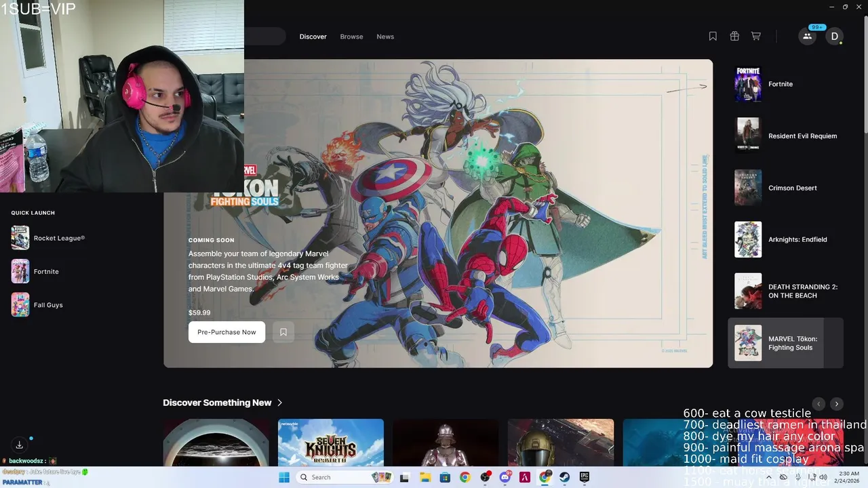Open Steam from the taskbar
The height and width of the screenshot is (488, 868).
click(x=564, y=477)
